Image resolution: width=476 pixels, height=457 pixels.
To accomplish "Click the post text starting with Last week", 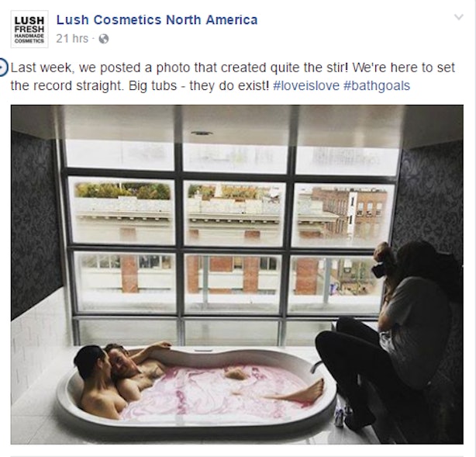I will point(233,77).
